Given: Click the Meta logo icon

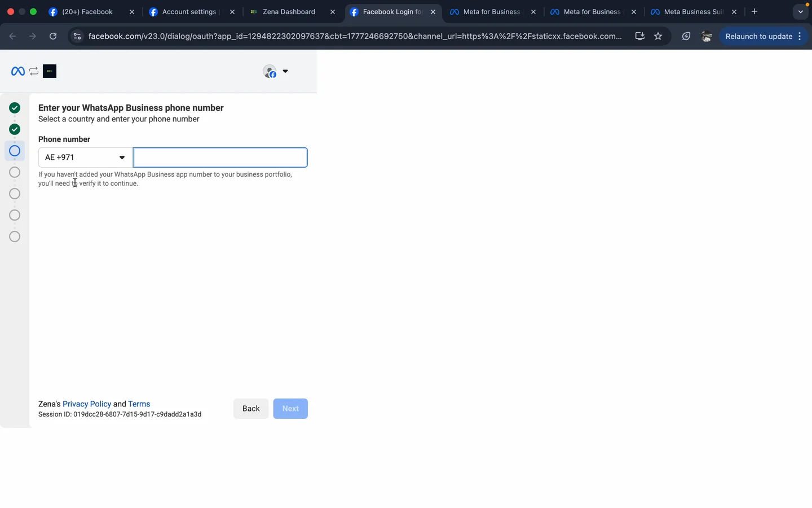Looking at the screenshot, I should (x=18, y=71).
